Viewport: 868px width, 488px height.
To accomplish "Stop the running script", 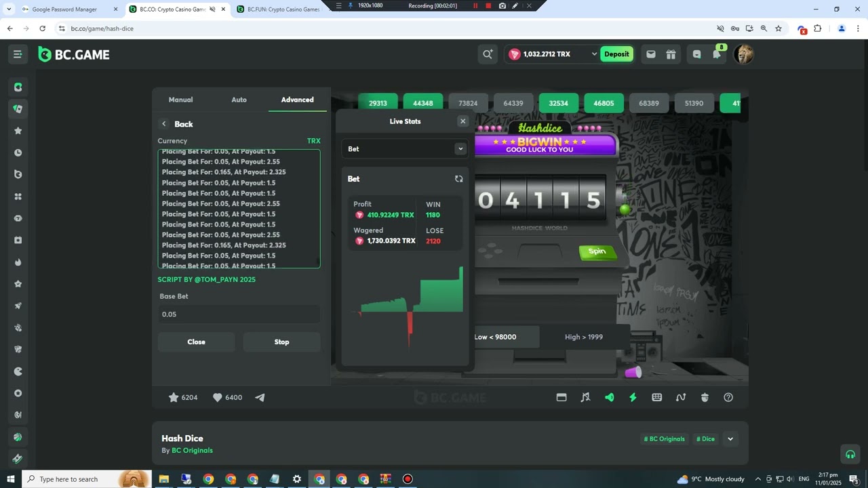I will pyautogui.click(x=281, y=342).
